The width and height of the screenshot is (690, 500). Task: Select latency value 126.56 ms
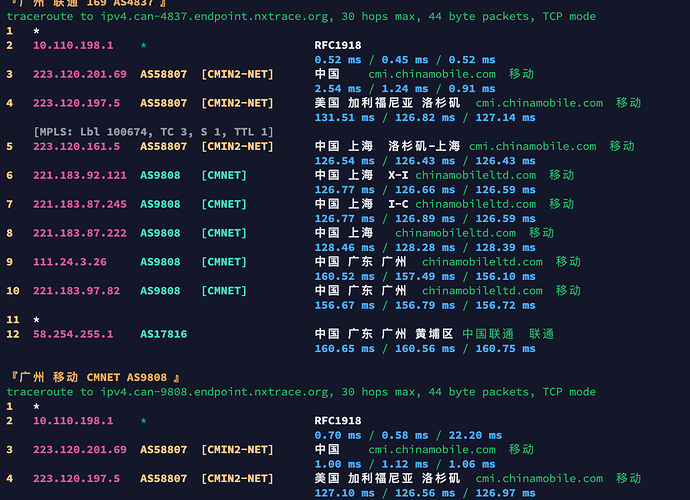pos(425,493)
